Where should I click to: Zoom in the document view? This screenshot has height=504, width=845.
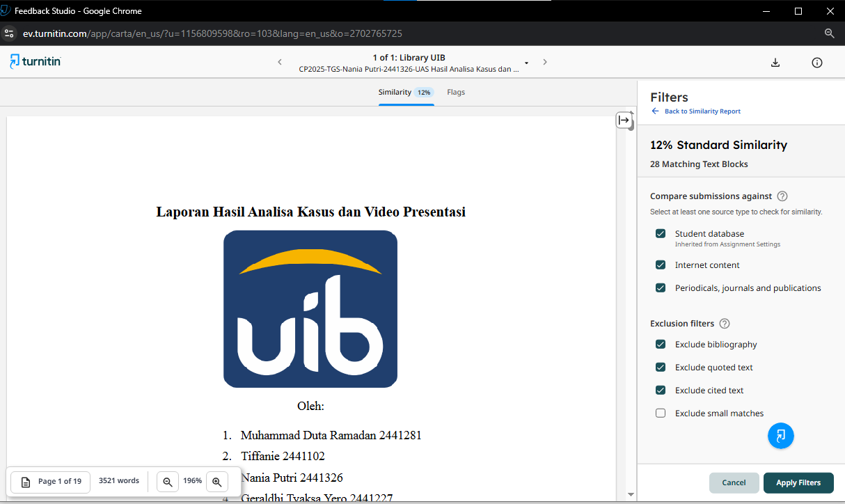(x=216, y=481)
